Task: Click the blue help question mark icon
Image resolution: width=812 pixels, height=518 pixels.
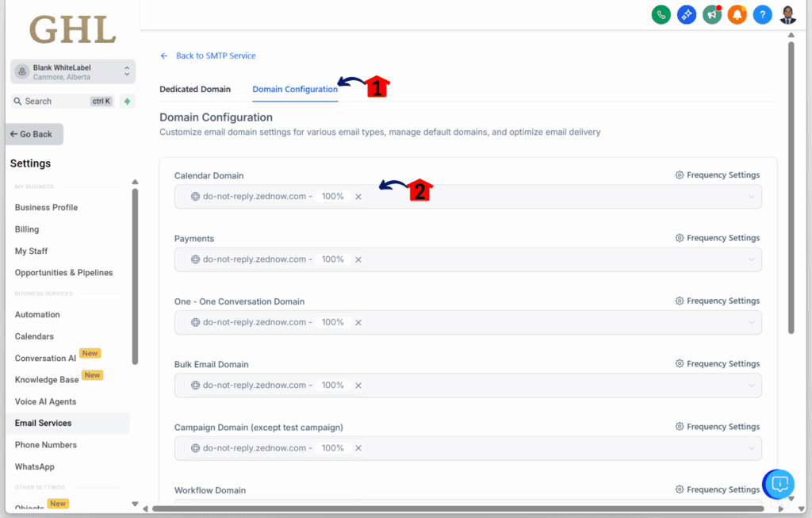Action: click(762, 14)
